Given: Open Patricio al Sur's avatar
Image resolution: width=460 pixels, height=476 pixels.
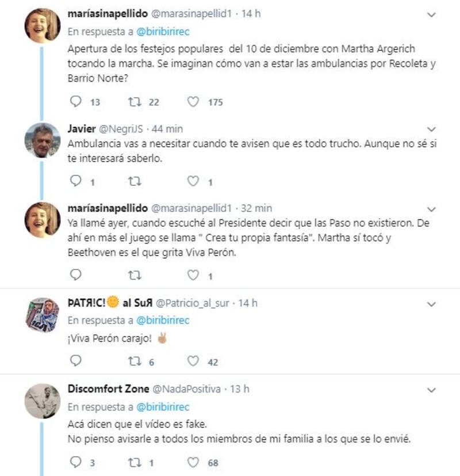Looking at the screenshot, I should (43, 314).
